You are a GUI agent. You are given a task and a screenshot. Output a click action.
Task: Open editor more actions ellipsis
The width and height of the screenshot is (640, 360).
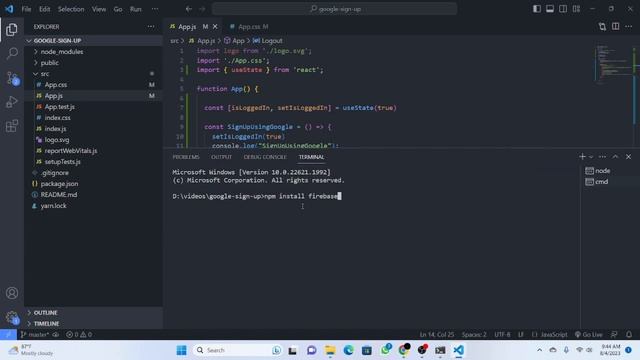[x=629, y=27]
